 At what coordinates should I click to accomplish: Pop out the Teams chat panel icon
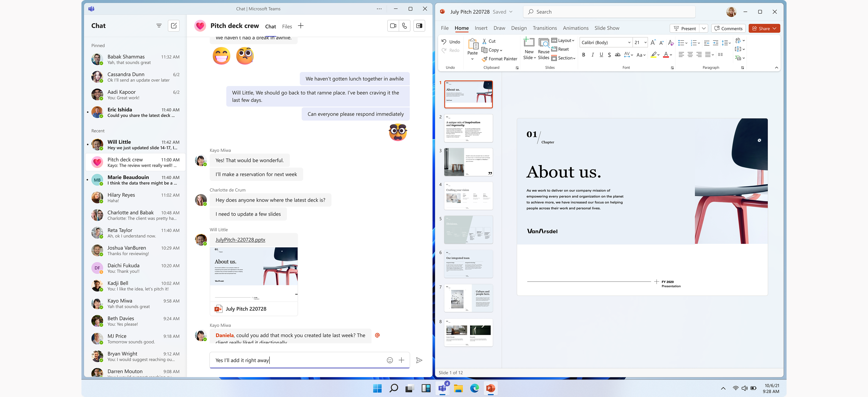click(x=419, y=26)
